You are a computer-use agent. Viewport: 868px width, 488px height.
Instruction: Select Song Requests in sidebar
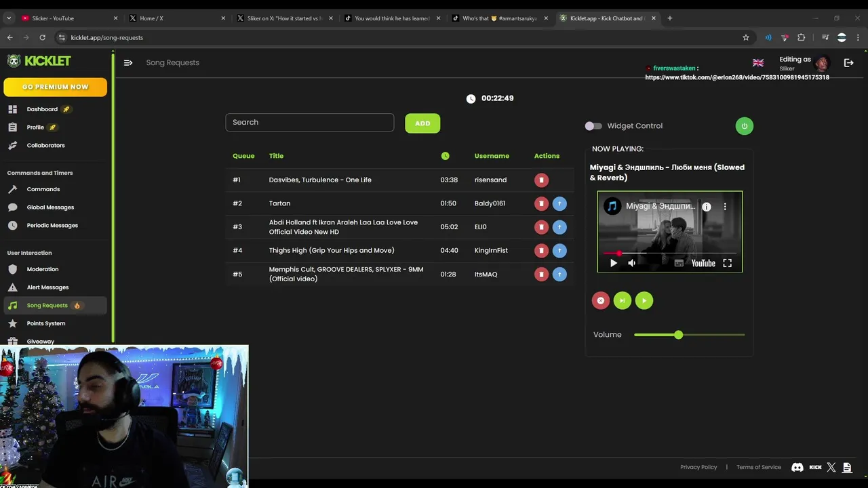coord(54,306)
